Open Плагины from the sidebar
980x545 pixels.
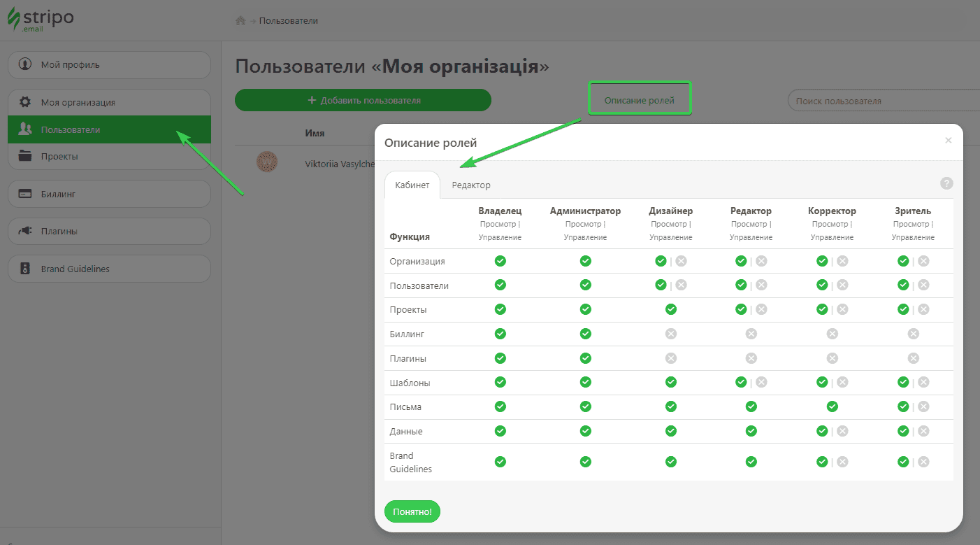click(25, 231)
